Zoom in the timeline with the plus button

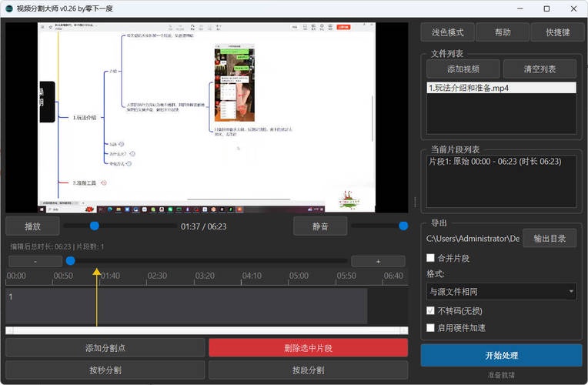point(378,261)
